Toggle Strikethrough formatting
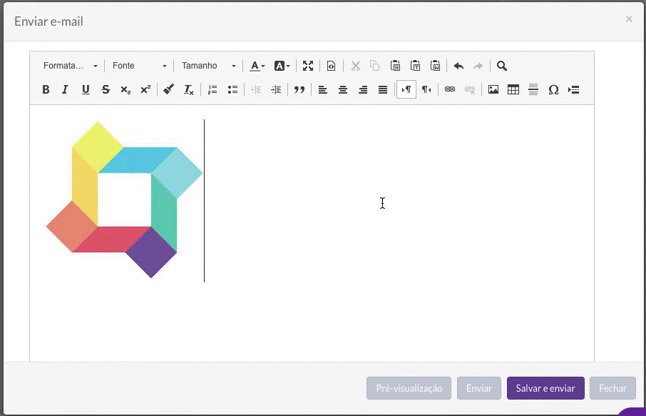This screenshot has height=416, width=646. pyautogui.click(x=105, y=89)
